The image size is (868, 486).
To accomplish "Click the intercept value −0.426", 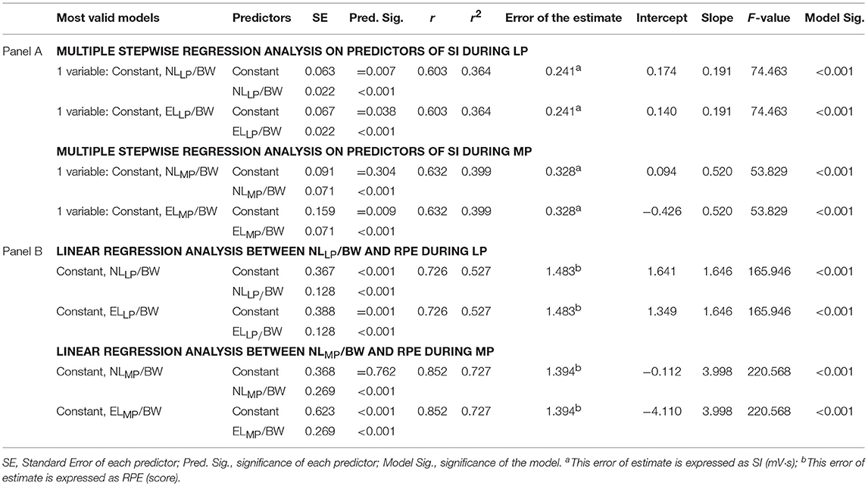I will tap(661, 211).
